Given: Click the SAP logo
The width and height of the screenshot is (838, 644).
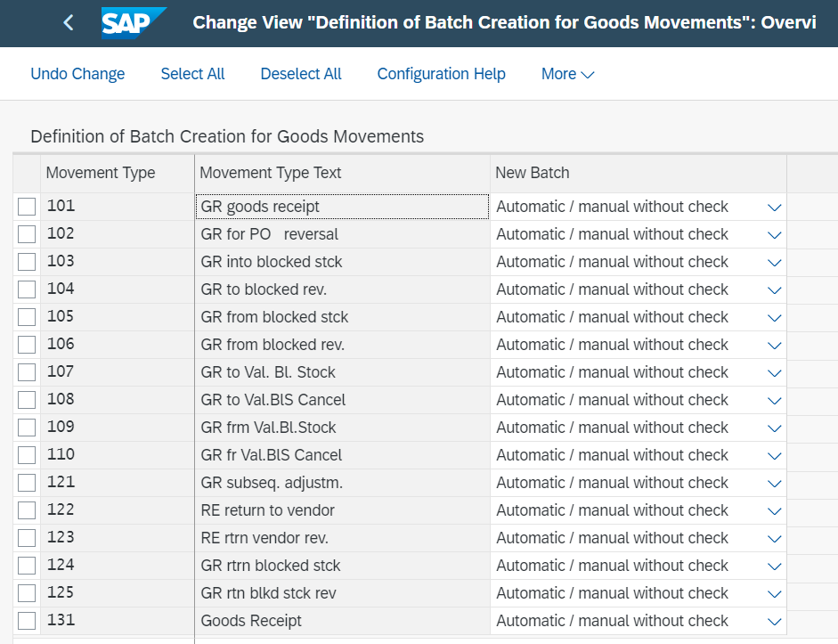Looking at the screenshot, I should (x=134, y=23).
